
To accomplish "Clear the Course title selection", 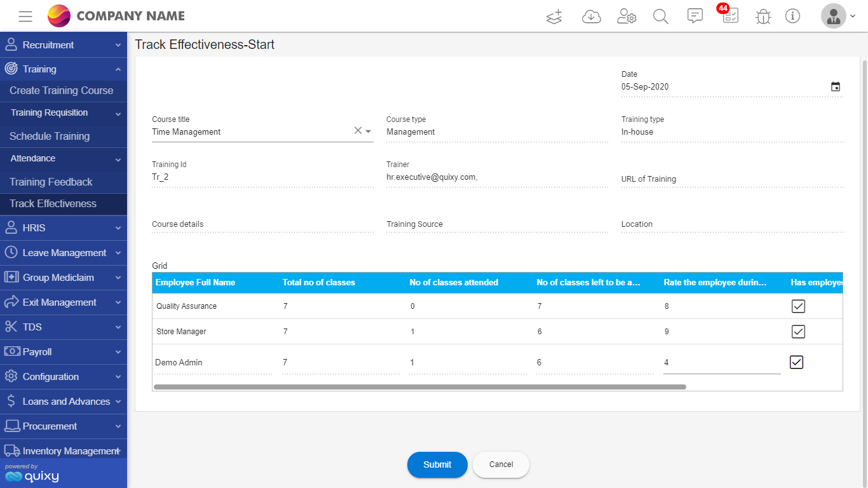I will click(x=358, y=130).
